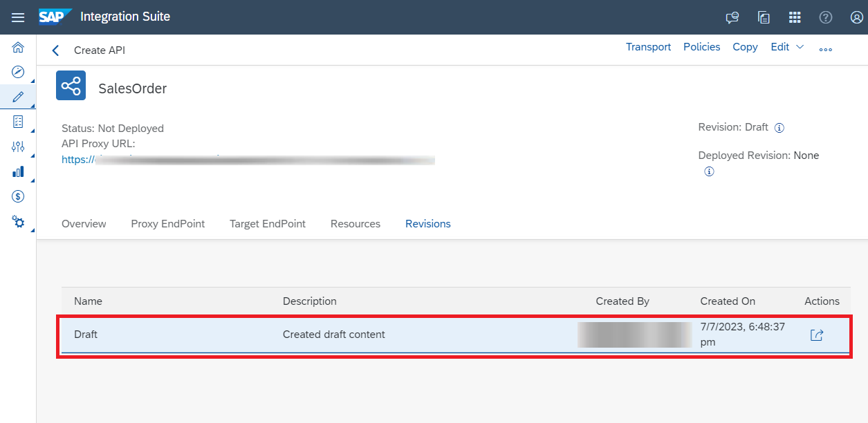The height and width of the screenshot is (423, 868).
Task: Click the 'Integration Suite' title
Action: click(x=125, y=17)
